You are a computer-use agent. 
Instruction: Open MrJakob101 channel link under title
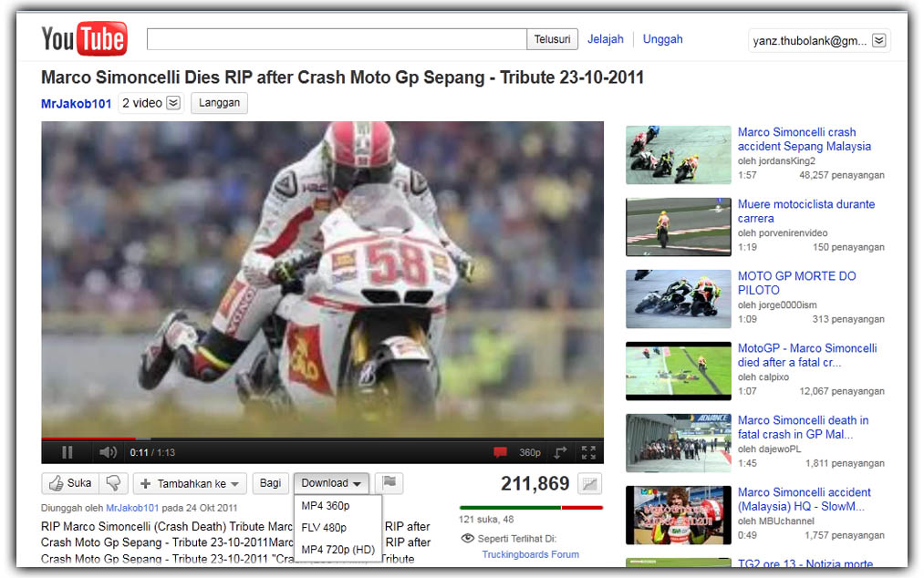(76, 104)
